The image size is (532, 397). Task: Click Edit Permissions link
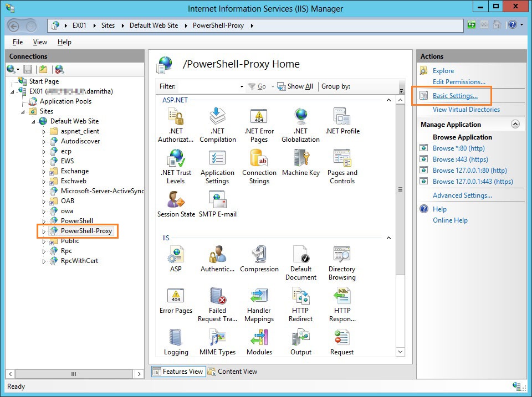[x=459, y=82]
